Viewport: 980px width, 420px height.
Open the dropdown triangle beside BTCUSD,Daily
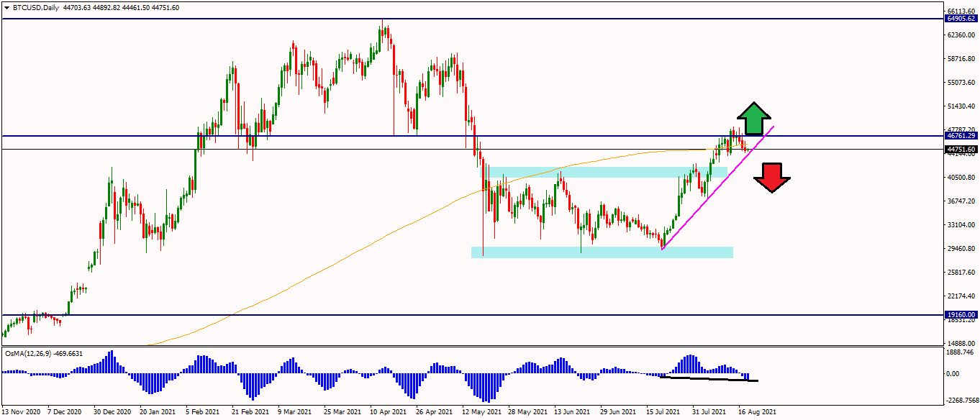point(6,8)
